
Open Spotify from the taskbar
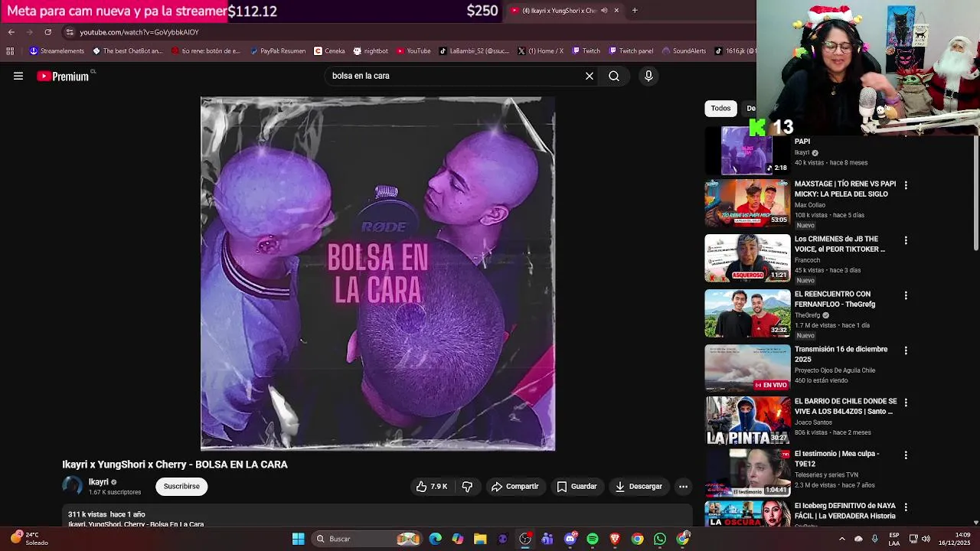pyautogui.click(x=593, y=539)
